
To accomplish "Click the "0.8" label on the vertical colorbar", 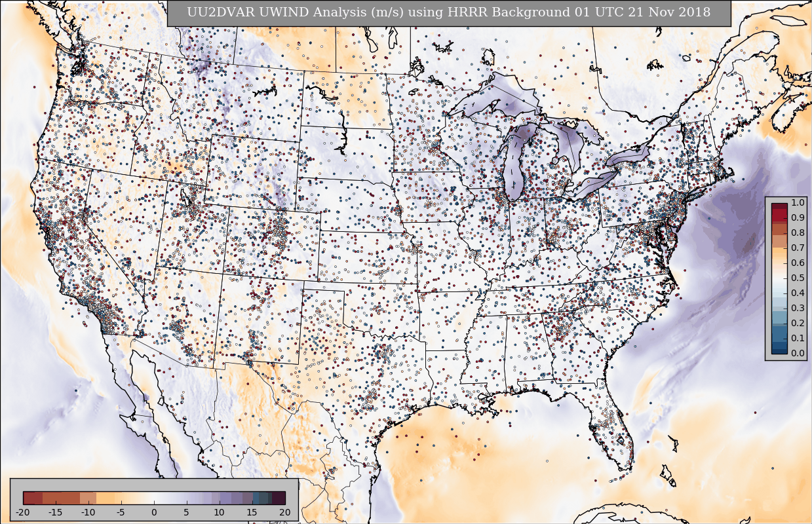I will pyautogui.click(x=798, y=233).
